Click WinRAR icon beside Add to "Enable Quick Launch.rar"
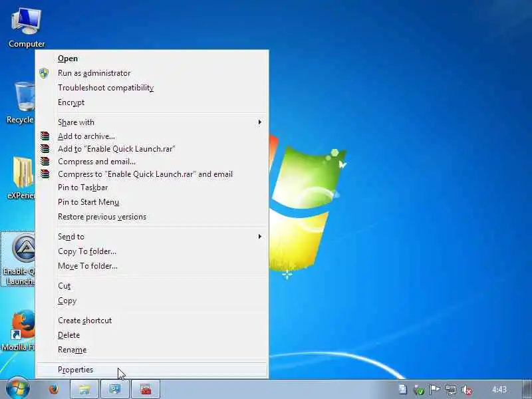The image size is (532, 399). point(45,148)
